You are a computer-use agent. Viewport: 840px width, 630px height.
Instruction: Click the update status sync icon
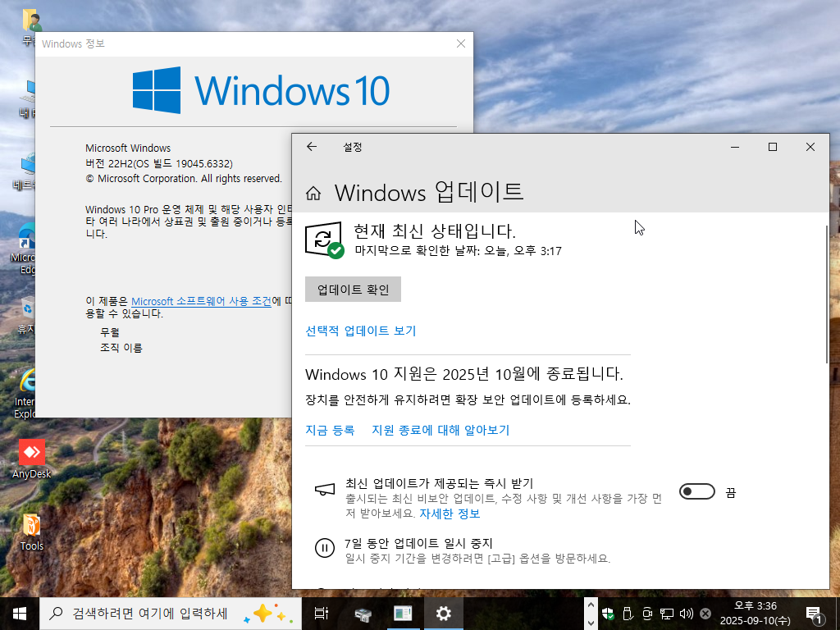(324, 240)
